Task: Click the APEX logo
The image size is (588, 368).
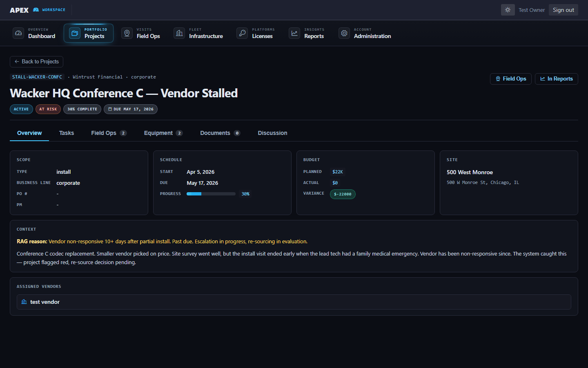Action: pyautogui.click(x=19, y=10)
